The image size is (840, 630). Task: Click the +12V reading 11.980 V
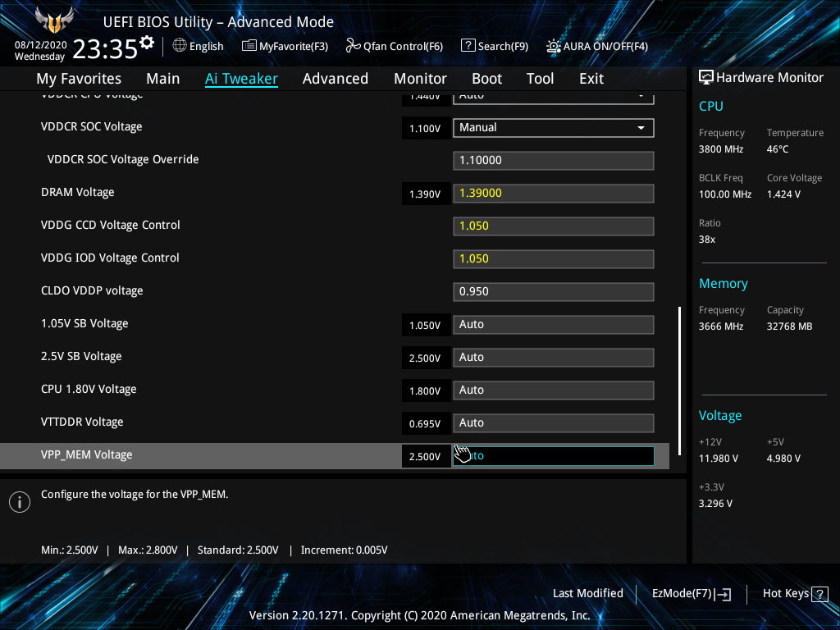coord(719,459)
